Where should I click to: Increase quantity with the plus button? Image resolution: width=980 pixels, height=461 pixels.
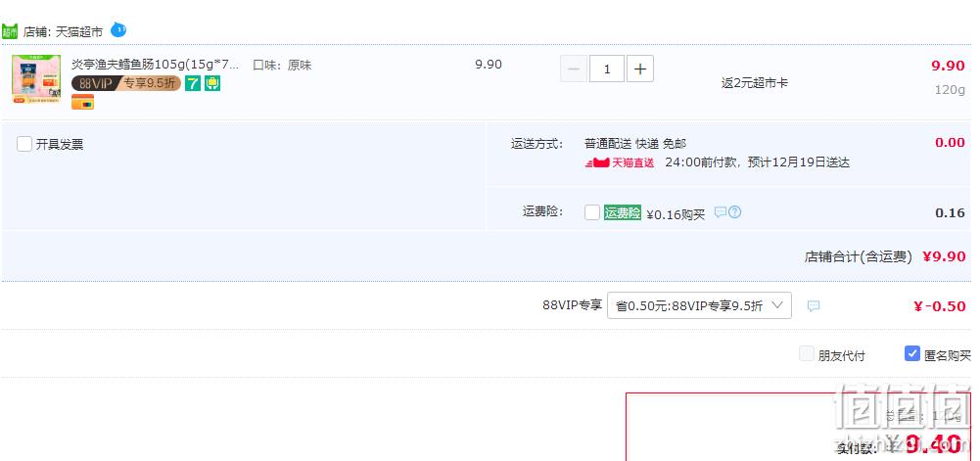tap(640, 69)
